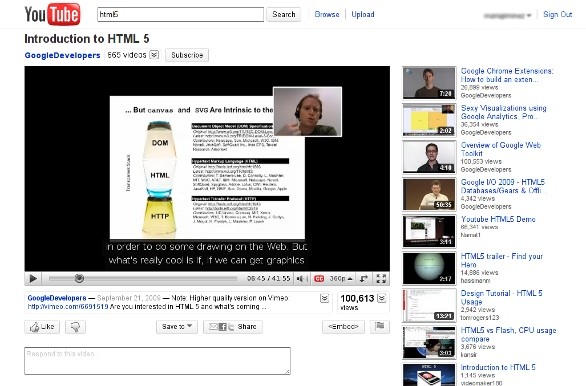Open the Browse menu link

click(x=327, y=14)
